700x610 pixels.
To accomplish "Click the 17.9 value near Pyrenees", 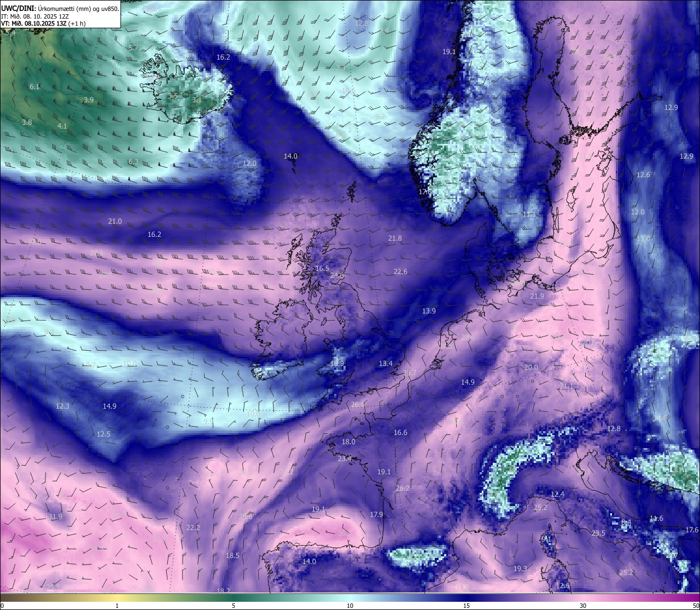I will (x=376, y=515).
